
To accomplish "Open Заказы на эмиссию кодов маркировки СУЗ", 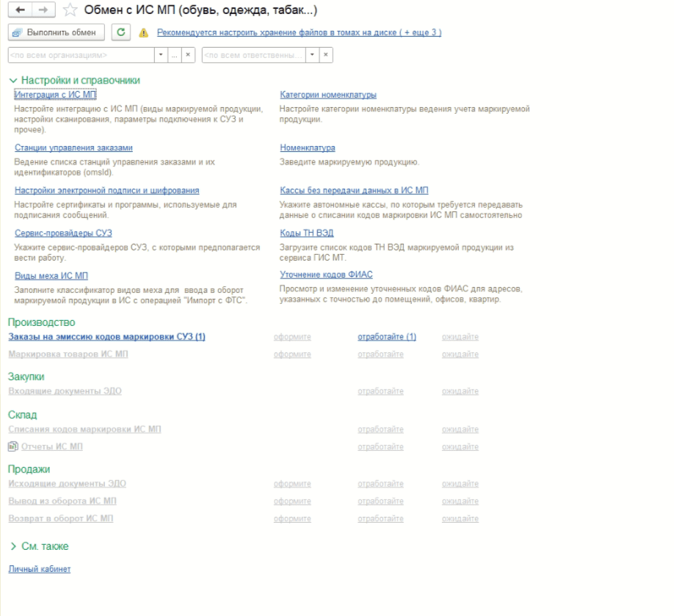I will pos(106,337).
